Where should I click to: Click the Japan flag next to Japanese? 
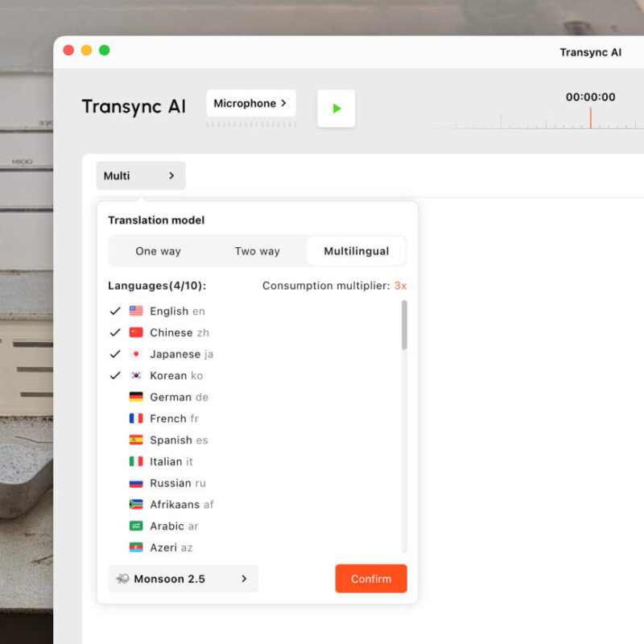pyautogui.click(x=136, y=354)
